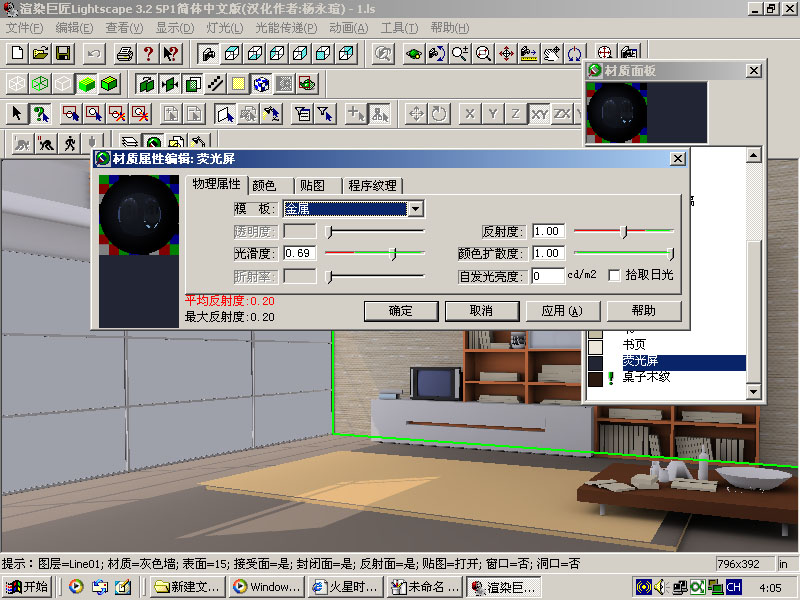
Task: Click the orbit view green planet icon
Action: [414, 53]
